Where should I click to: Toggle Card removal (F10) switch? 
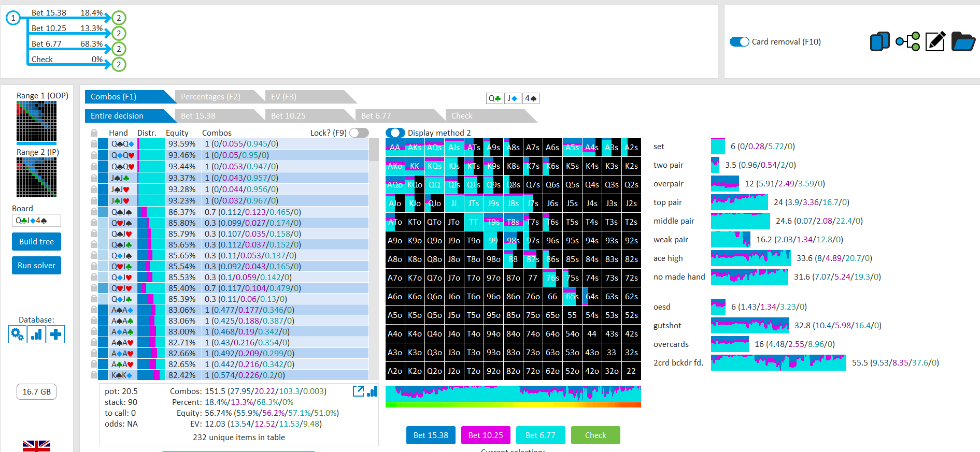tap(740, 41)
